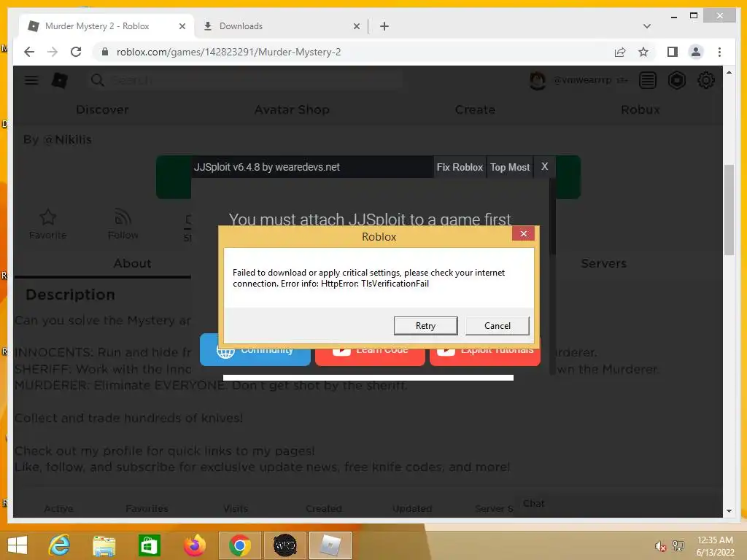The width and height of the screenshot is (747, 560).
Task: Open a new Chrome tab
Action: (x=384, y=26)
